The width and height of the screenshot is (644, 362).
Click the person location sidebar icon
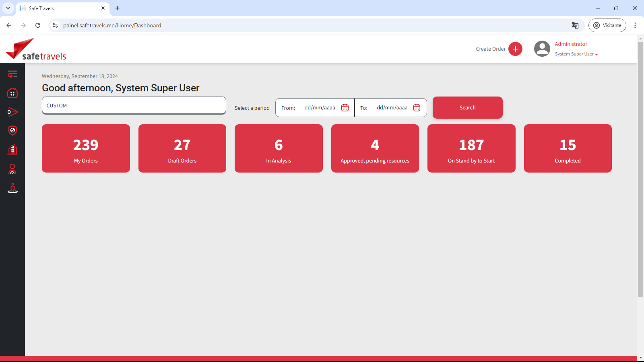click(x=12, y=188)
